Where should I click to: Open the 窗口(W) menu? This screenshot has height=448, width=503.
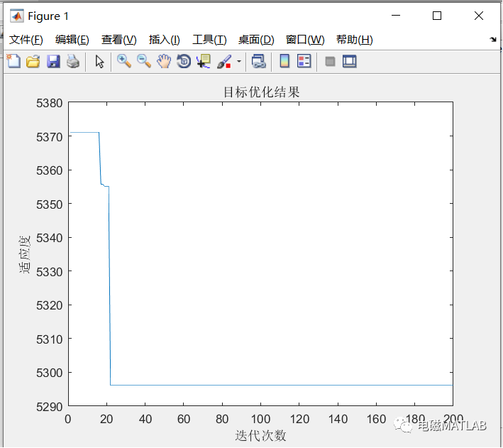305,40
